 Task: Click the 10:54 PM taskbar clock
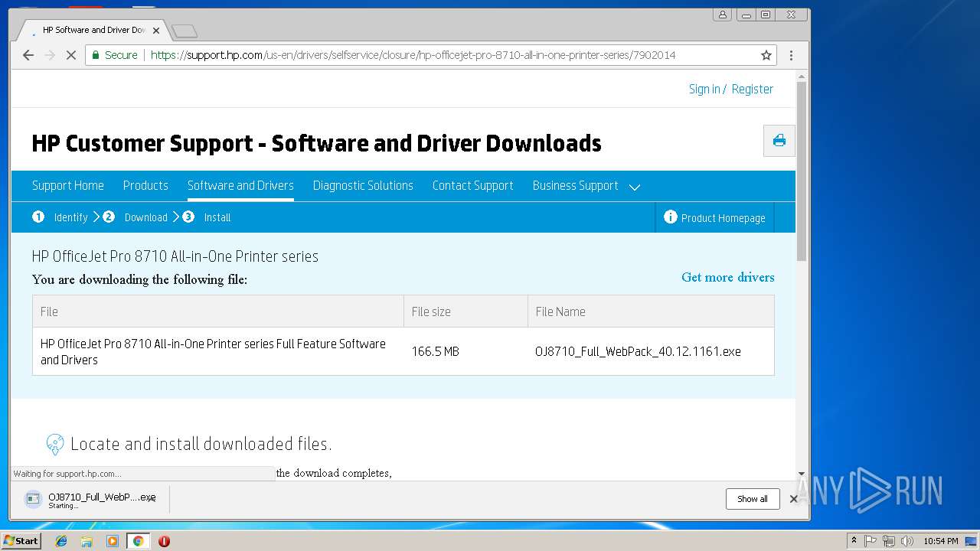coord(940,541)
